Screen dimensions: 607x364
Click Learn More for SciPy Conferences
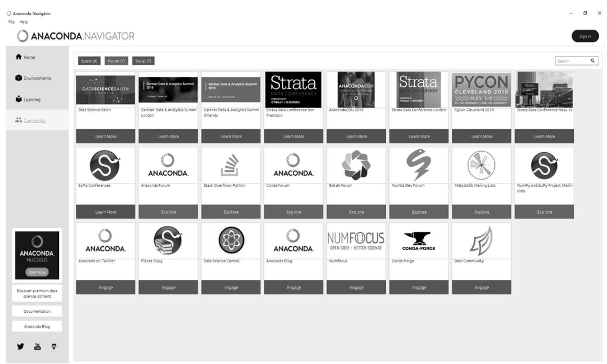(106, 212)
